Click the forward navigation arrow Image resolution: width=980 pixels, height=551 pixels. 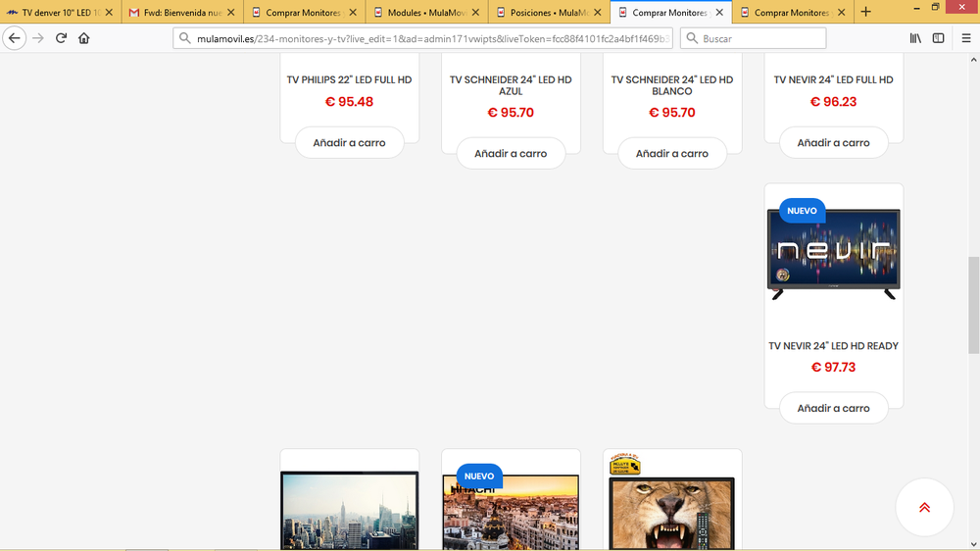tap(38, 38)
